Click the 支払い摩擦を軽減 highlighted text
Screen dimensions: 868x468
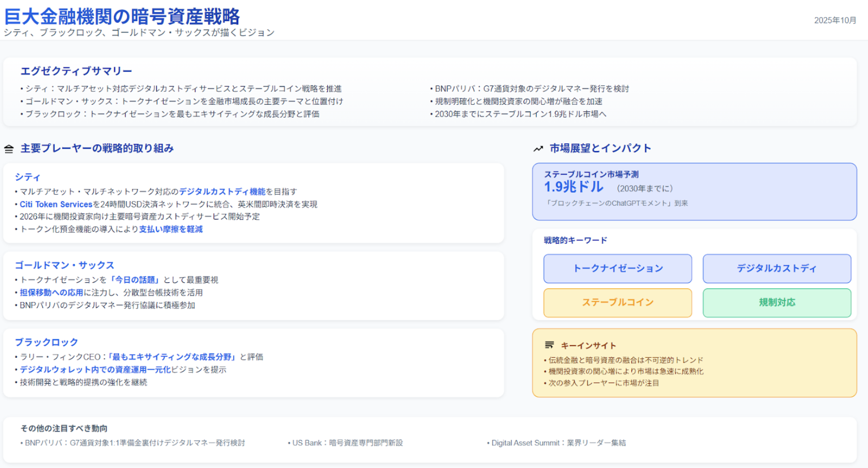[171, 229]
